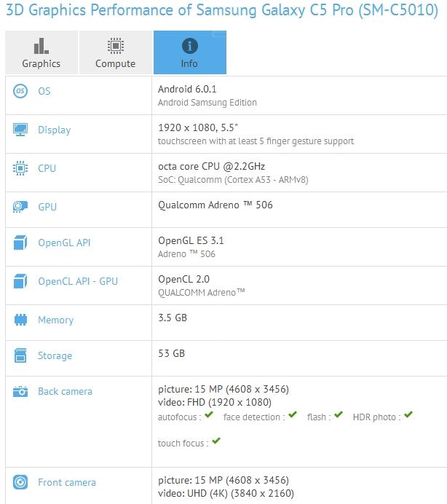Click the touch focus green checkmark
Screen dimensions: 447x504
pos(216,441)
